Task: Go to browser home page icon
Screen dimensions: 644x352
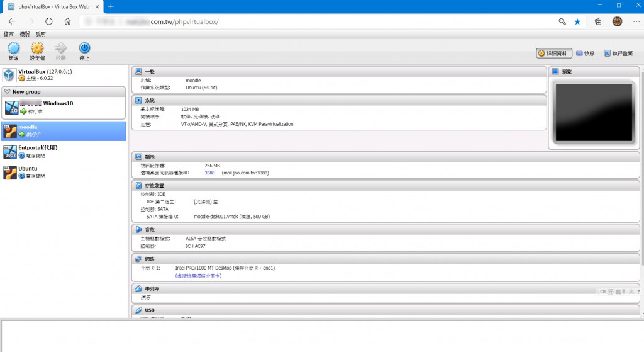Action: (67, 21)
